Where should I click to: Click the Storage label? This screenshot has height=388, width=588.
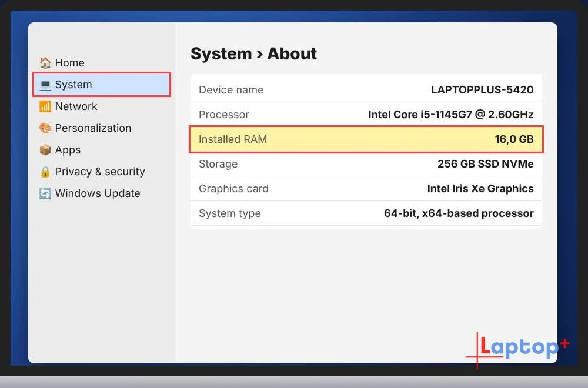coord(218,164)
